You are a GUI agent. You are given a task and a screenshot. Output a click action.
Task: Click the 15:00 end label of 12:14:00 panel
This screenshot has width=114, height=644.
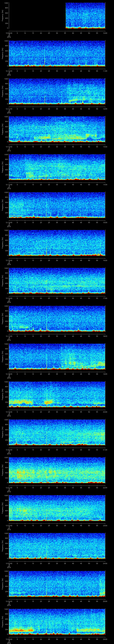click(x=105, y=222)
